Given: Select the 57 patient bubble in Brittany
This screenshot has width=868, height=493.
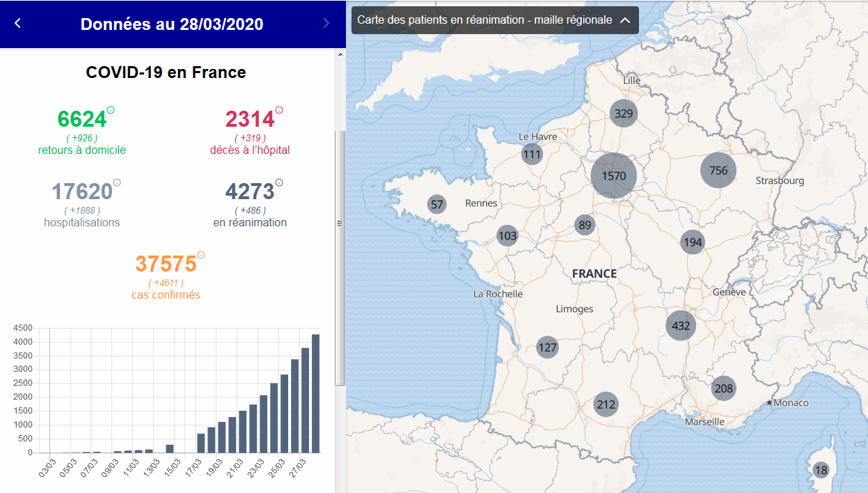Looking at the screenshot, I should [x=437, y=204].
